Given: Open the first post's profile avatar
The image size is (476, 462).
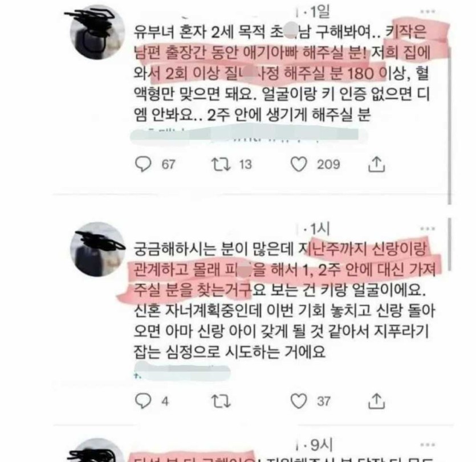Looking at the screenshot, I should coord(97,32).
